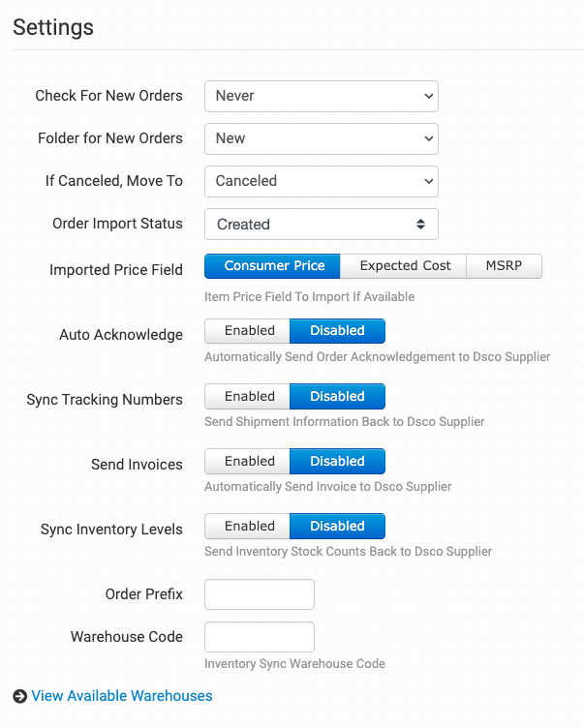Click the Order Prefix text field

pyautogui.click(x=260, y=594)
